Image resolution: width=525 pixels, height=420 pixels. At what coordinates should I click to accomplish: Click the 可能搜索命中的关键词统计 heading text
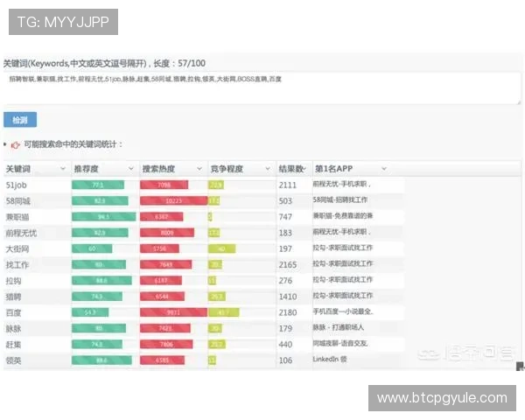(73, 144)
